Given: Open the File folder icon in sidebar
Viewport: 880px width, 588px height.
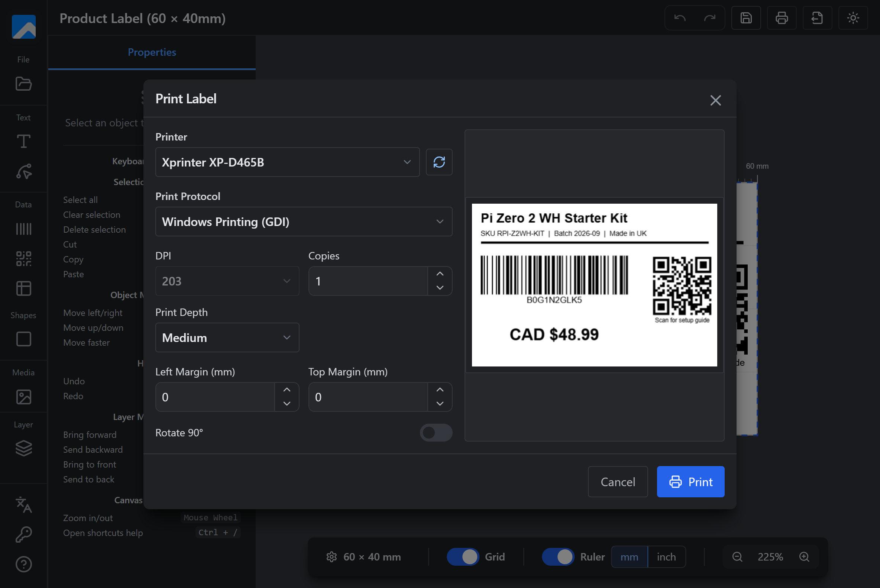Looking at the screenshot, I should click(24, 84).
